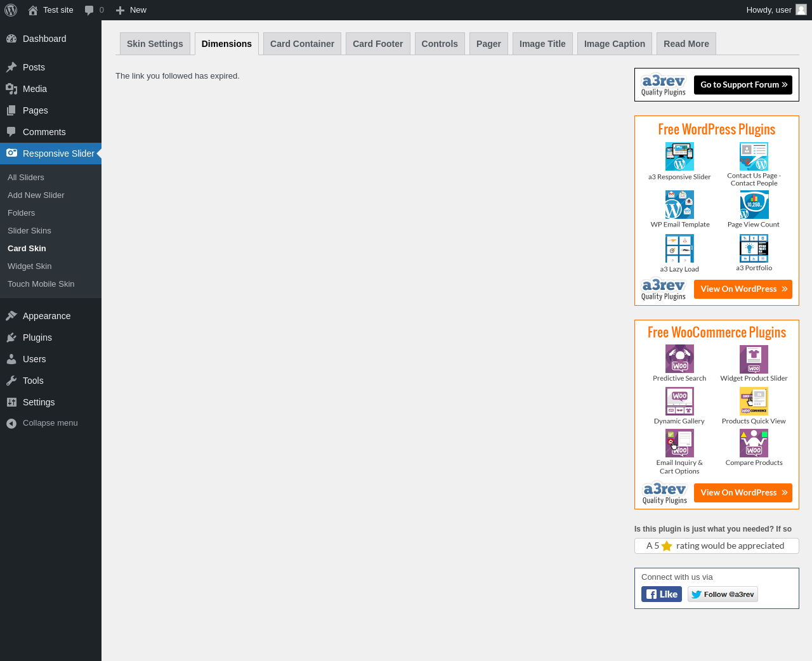Open the Dynamic Gallery plugin icon
812x661 pixels.
[x=679, y=401]
